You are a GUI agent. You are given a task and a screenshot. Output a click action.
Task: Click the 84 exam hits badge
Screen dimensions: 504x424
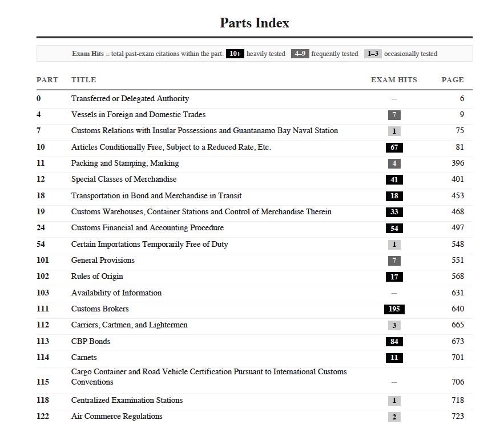394,342
